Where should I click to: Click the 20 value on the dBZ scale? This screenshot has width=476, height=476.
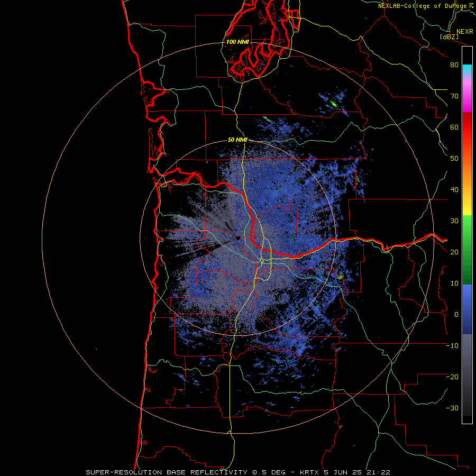click(454, 252)
